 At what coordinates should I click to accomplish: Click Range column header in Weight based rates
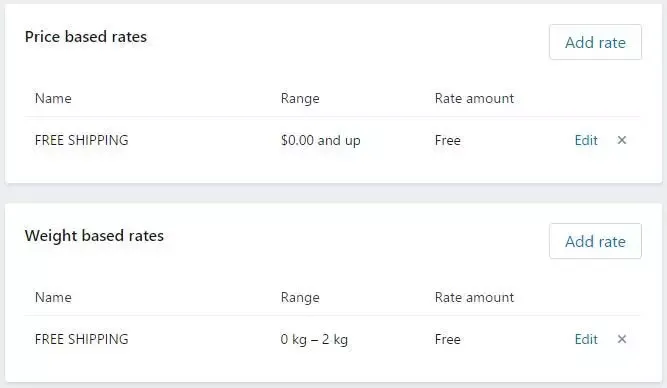pos(300,298)
